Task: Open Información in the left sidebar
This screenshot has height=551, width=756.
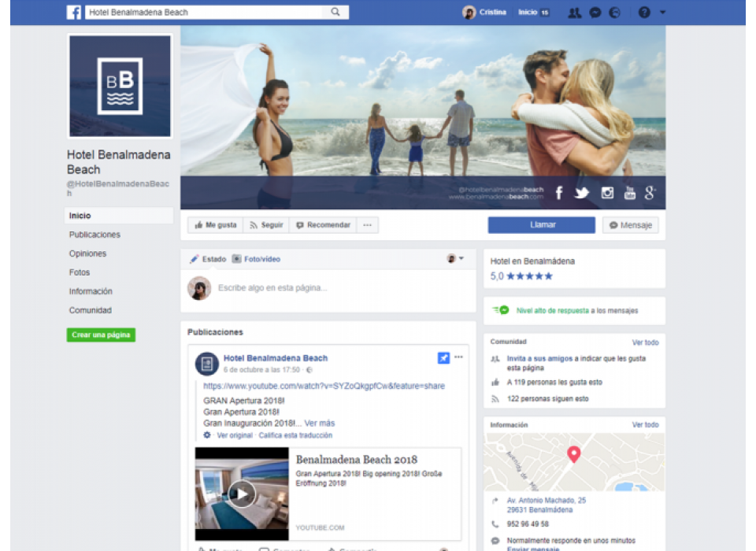Action: tap(91, 291)
